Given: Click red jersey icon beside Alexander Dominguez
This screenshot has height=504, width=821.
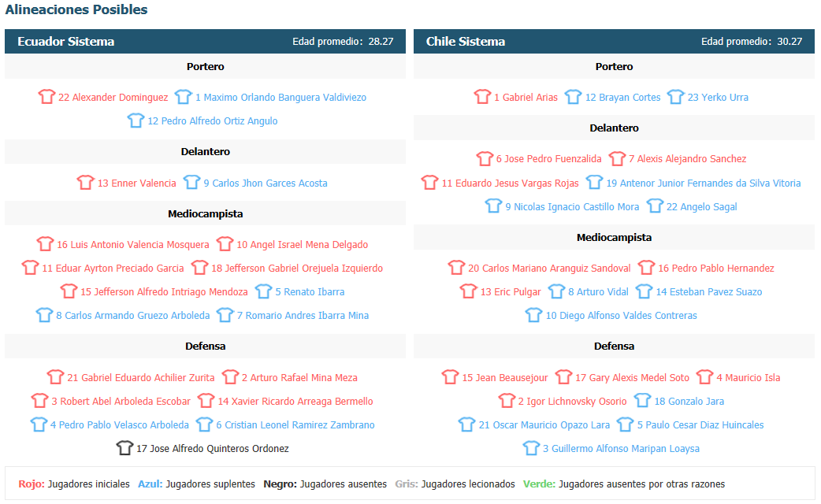Looking at the screenshot, I should tap(46, 97).
